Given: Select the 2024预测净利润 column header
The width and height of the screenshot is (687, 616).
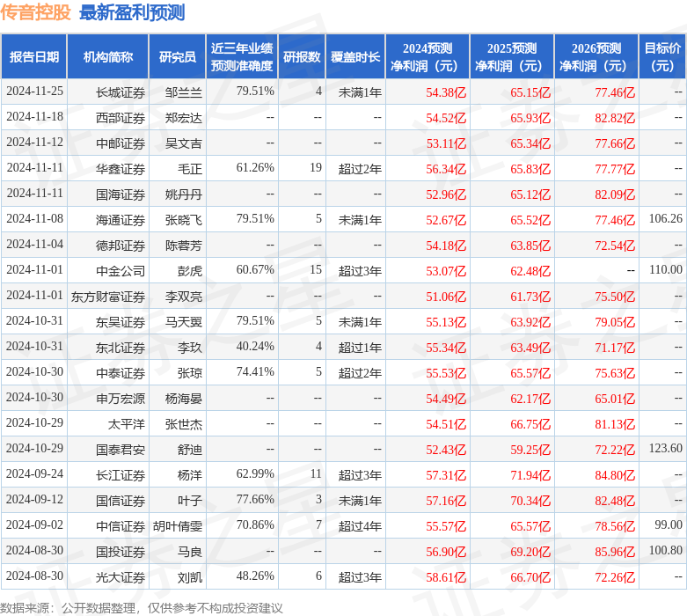Looking at the screenshot, I should click(x=428, y=57).
